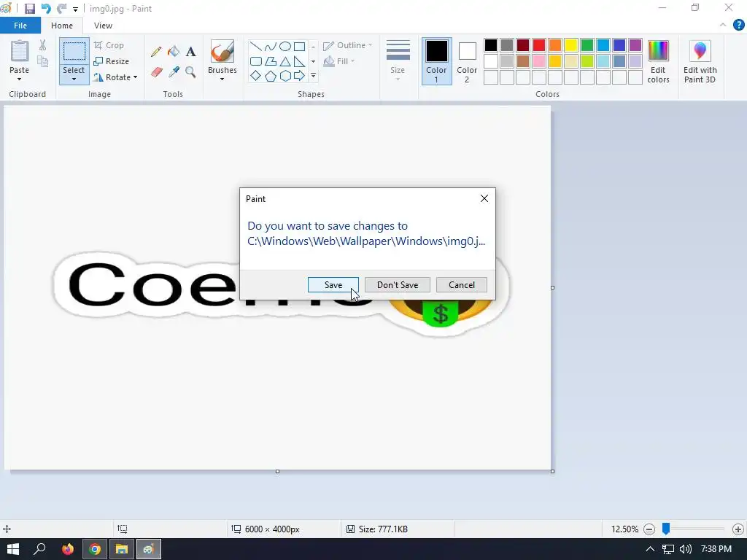
Task: Select the Eraser tool
Action: point(157,72)
